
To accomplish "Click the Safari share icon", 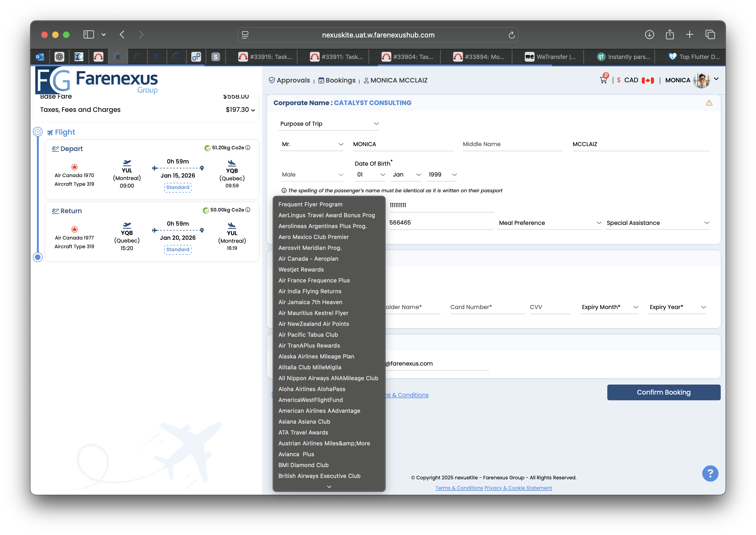I will coord(670,34).
